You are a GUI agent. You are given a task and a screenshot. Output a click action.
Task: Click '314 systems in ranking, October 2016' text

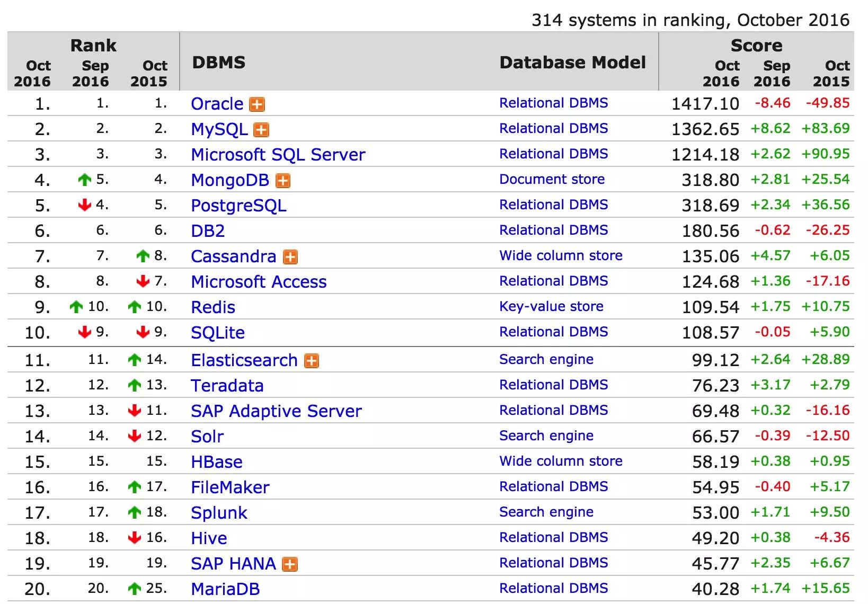690,20
